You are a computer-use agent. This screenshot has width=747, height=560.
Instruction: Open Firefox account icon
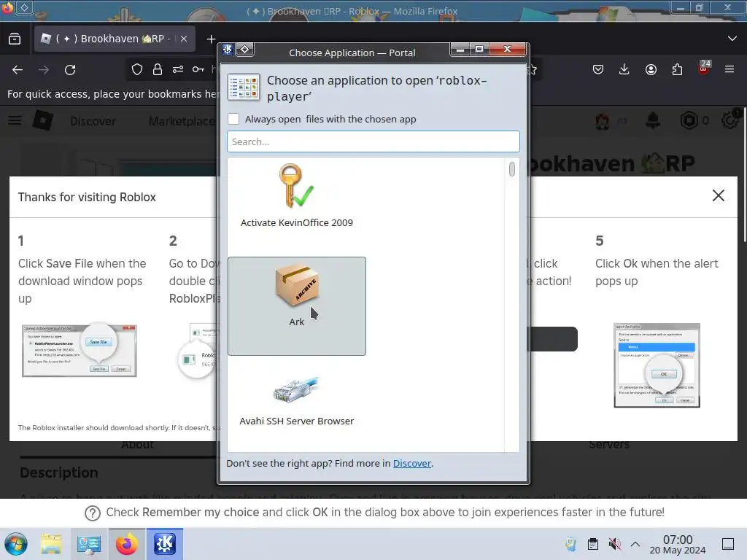pyautogui.click(x=651, y=70)
